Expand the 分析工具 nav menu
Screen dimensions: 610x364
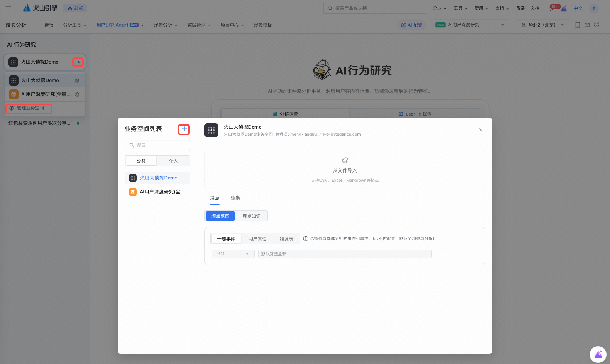click(x=75, y=25)
